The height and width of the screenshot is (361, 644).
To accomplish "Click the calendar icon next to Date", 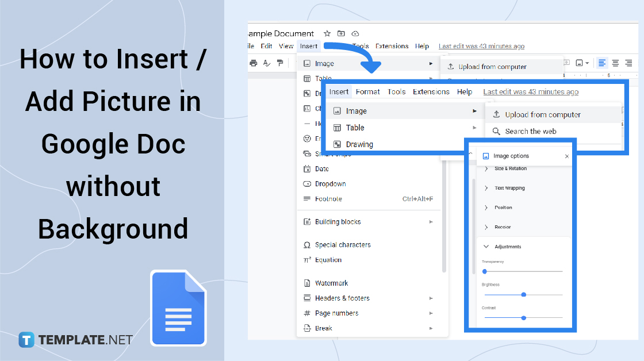I will pyautogui.click(x=307, y=169).
